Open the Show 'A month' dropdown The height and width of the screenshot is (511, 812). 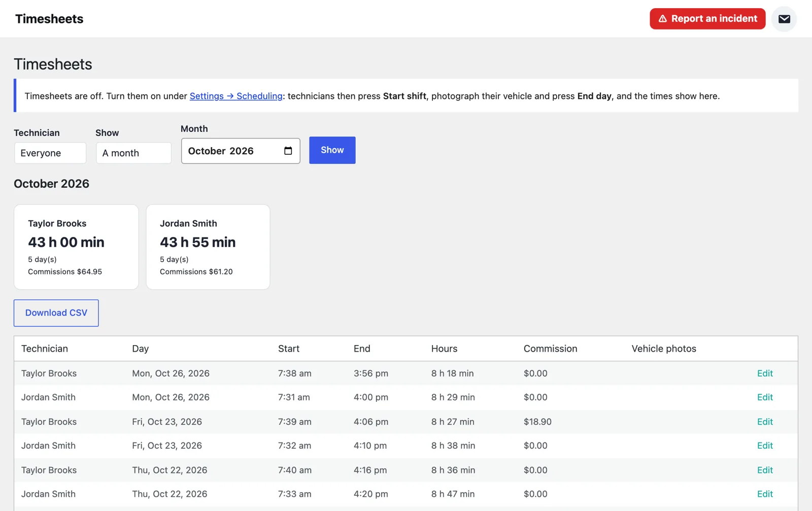point(133,153)
